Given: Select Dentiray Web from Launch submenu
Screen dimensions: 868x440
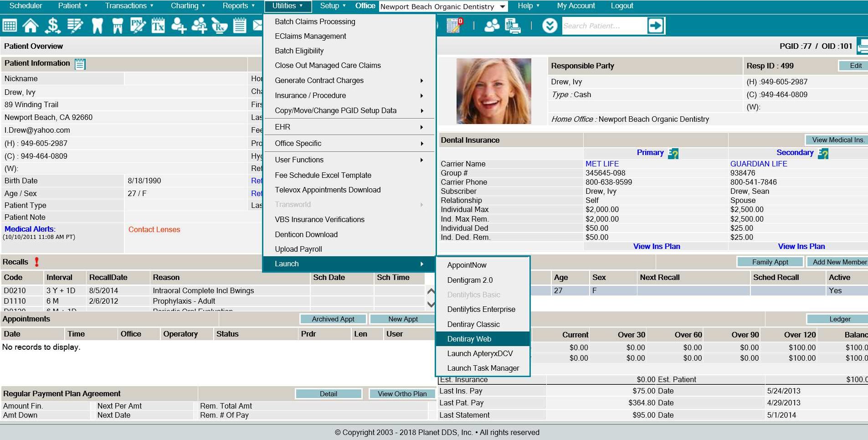Looking at the screenshot, I should [483, 339].
